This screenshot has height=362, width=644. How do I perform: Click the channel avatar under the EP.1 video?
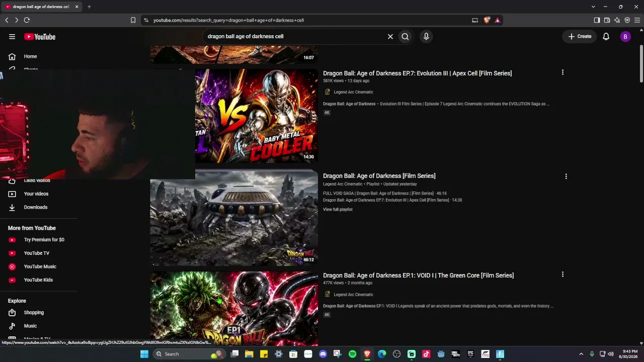[327, 295]
